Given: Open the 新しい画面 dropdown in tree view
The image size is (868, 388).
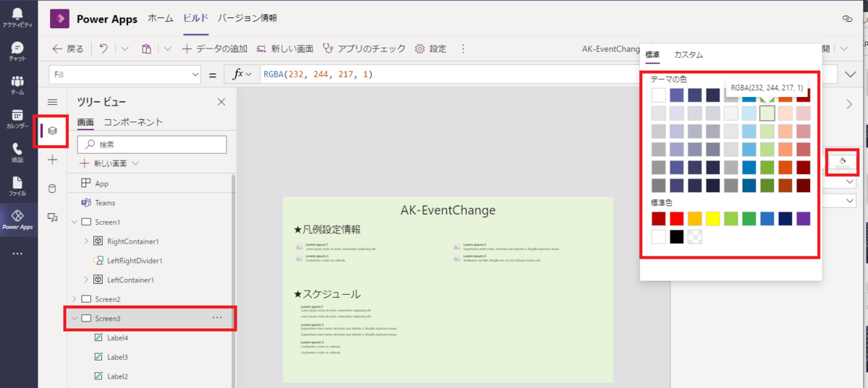Looking at the screenshot, I should 135,164.
